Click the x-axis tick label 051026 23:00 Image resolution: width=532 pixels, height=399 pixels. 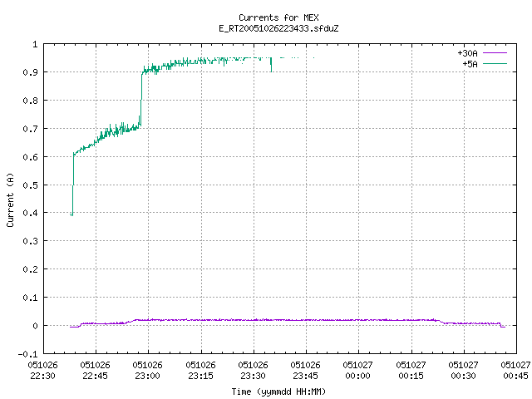pyautogui.click(x=148, y=371)
